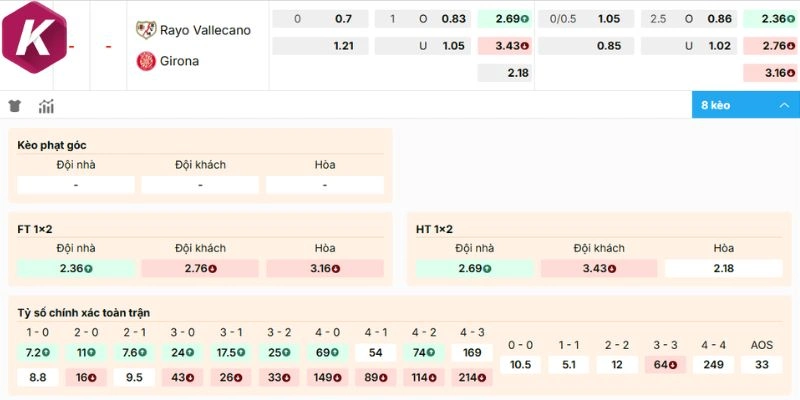Bet HT 1×2 Đội khách at 3.43

click(599, 268)
